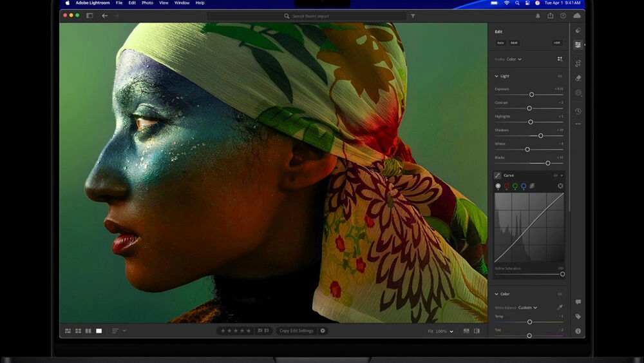Pick white balance with eyedropper tool
Screen dimensions: 644x363
pyautogui.click(x=560, y=308)
